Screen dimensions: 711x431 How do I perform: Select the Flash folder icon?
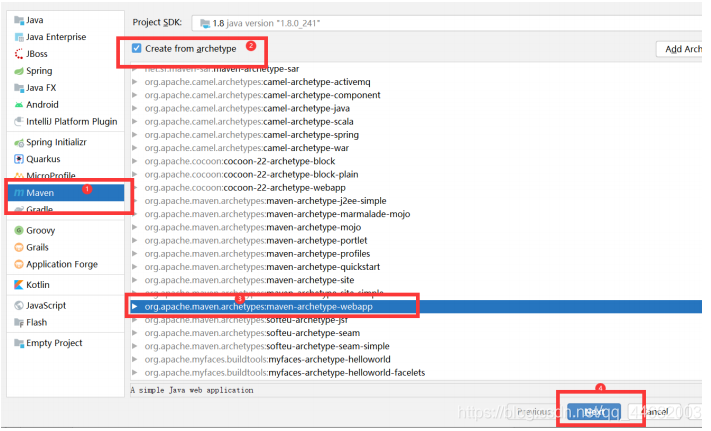[19, 322]
